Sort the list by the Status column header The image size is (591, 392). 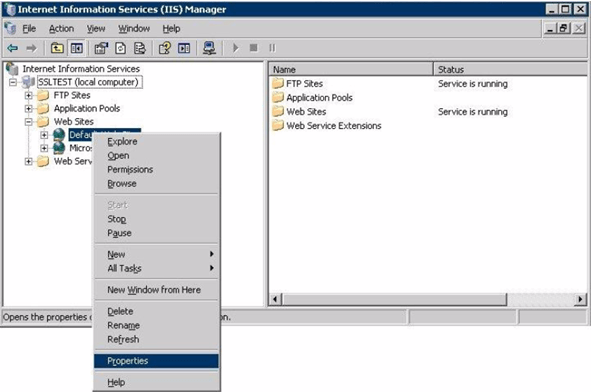[510, 69]
